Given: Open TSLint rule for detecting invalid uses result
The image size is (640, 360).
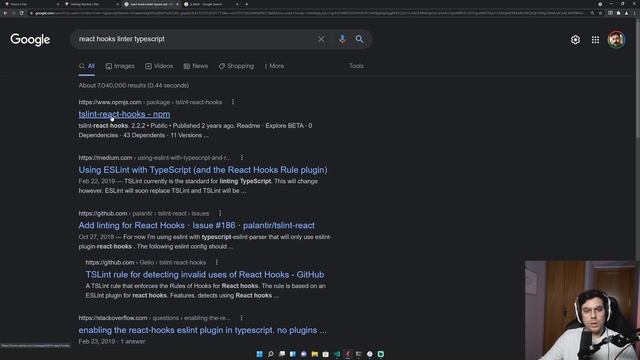Looking at the screenshot, I should [205, 275].
